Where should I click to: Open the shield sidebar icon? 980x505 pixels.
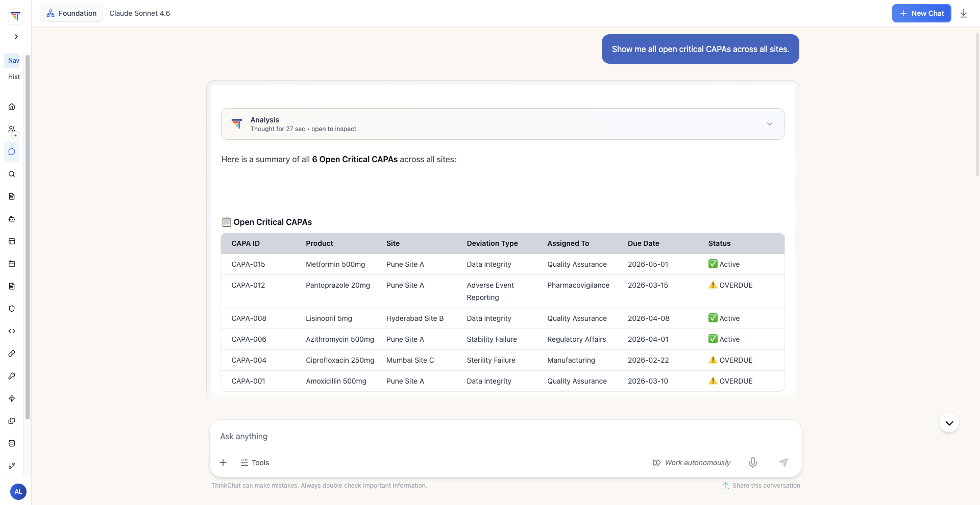tap(12, 309)
